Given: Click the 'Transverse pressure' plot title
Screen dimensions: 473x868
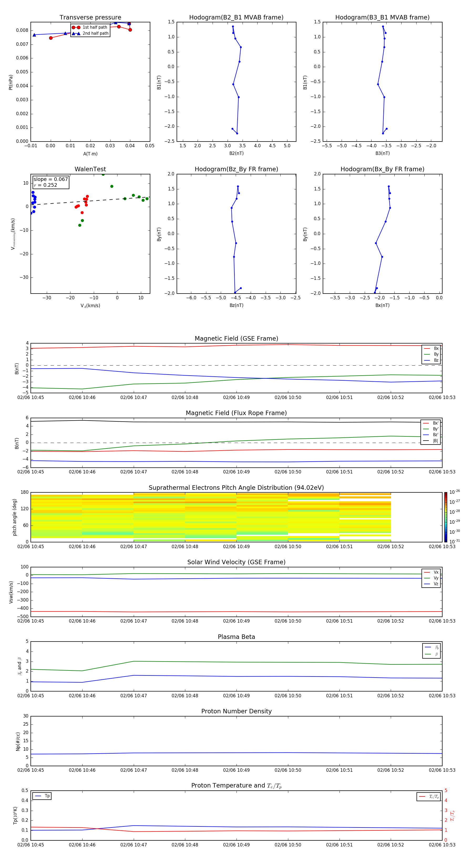Looking at the screenshot, I should (90, 18).
